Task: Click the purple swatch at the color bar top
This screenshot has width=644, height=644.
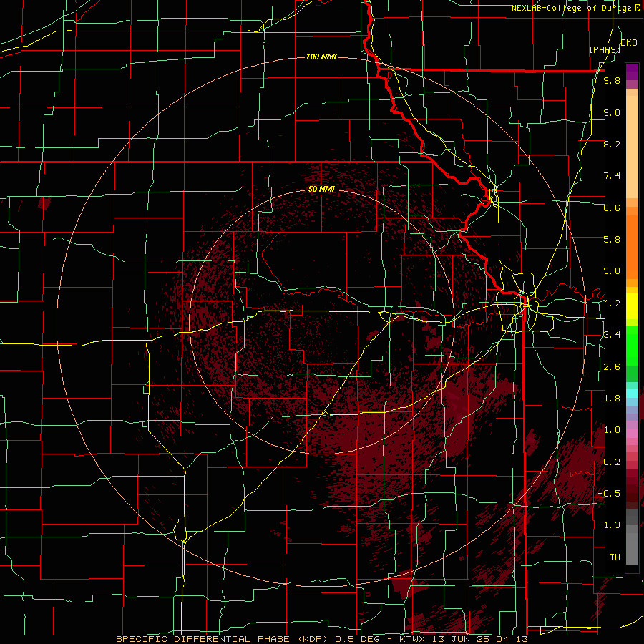Action: pyautogui.click(x=632, y=72)
